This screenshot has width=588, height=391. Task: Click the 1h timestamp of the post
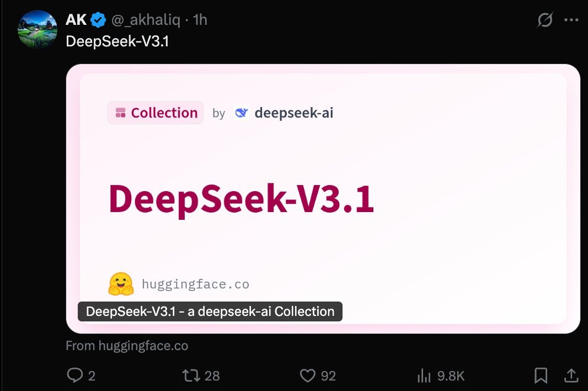click(x=200, y=20)
